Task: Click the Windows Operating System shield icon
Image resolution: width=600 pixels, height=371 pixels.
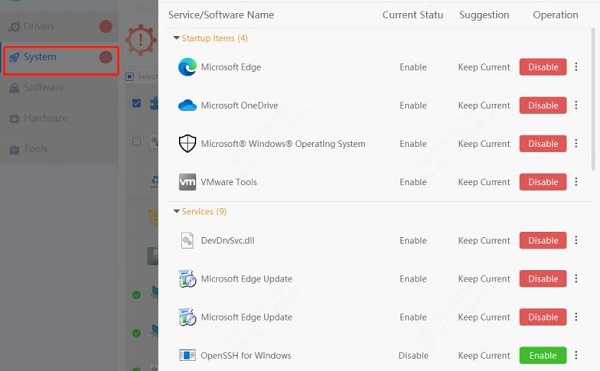Action: coord(188,143)
